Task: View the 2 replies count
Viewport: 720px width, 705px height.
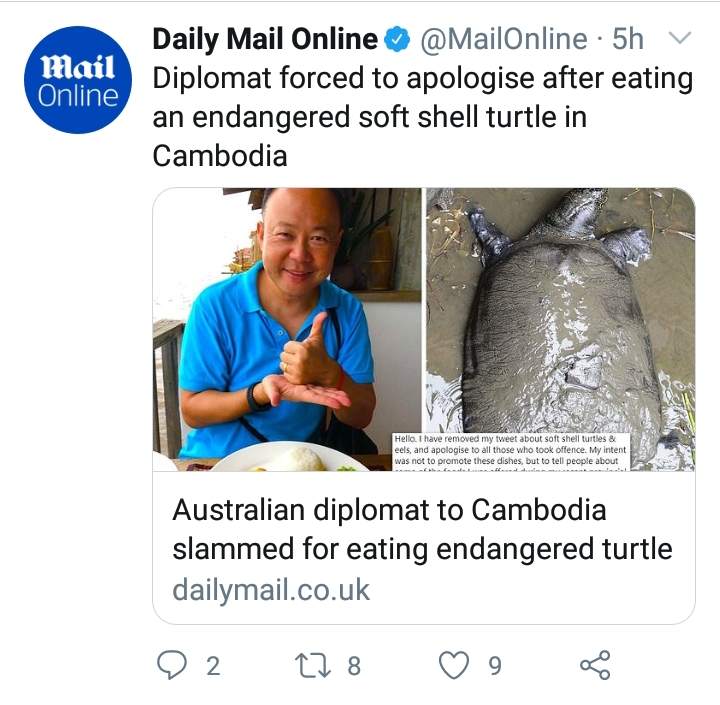Action: point(213,666)
